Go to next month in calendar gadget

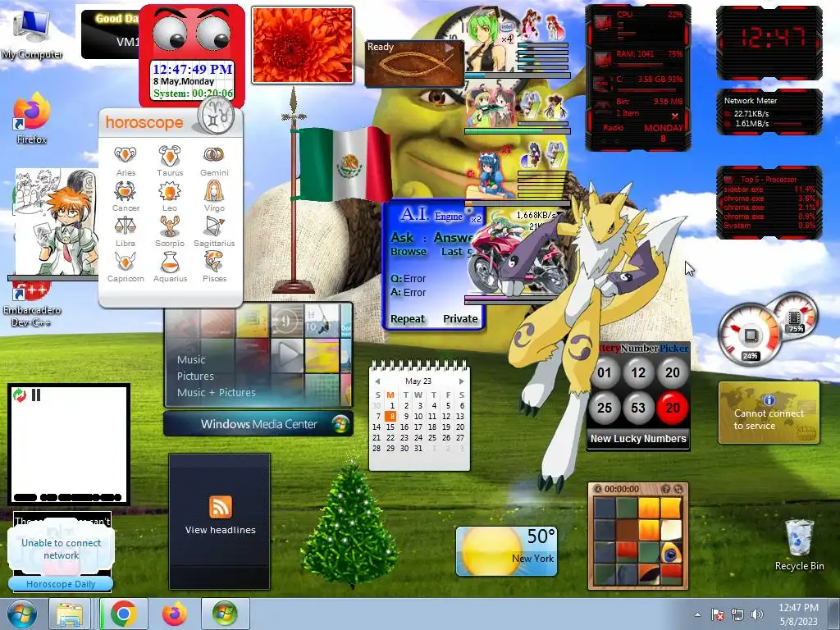[461, 381]
